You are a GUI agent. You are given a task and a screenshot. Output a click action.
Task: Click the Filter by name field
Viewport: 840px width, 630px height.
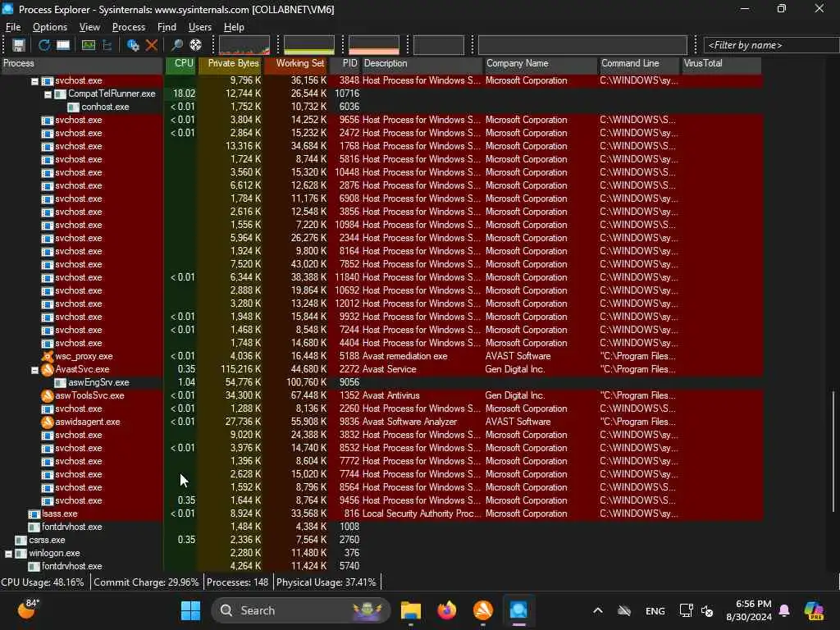click(771, 45)
